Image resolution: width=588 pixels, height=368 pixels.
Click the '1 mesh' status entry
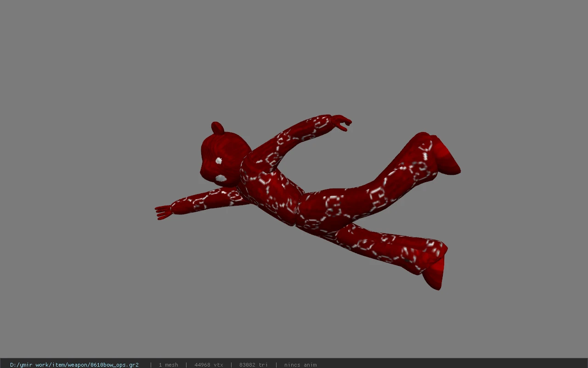(x=169, y=365)
